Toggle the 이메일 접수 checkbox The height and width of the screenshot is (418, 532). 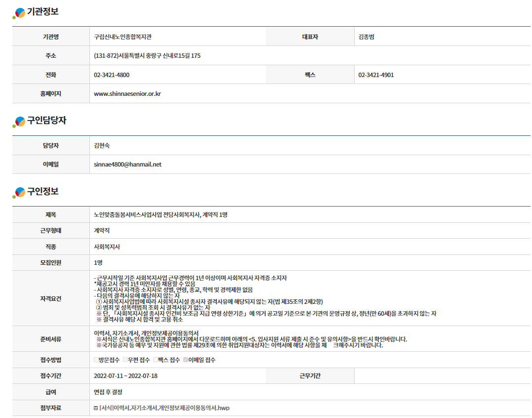(186, 360)
